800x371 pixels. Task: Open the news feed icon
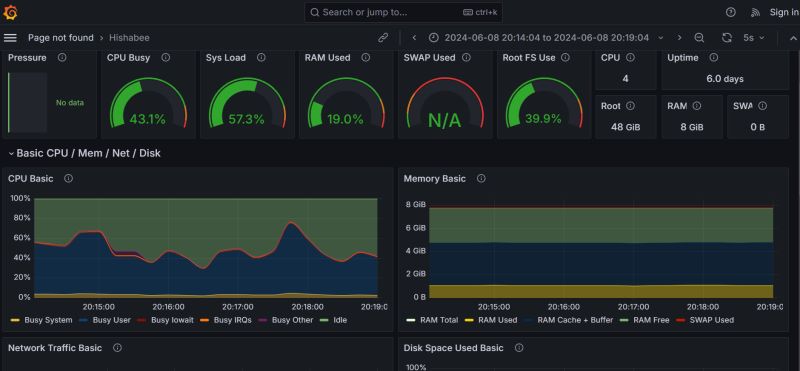(755, 13)
